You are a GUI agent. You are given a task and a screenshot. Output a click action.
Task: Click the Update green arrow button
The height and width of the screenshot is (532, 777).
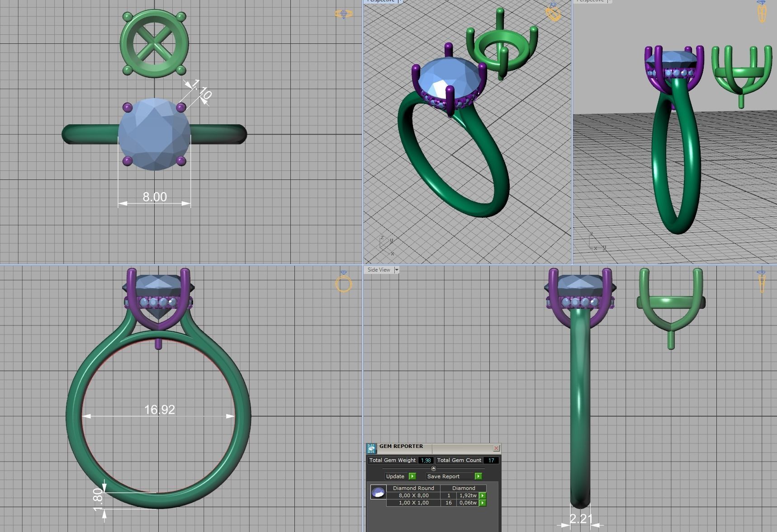(x=412, y=476)
